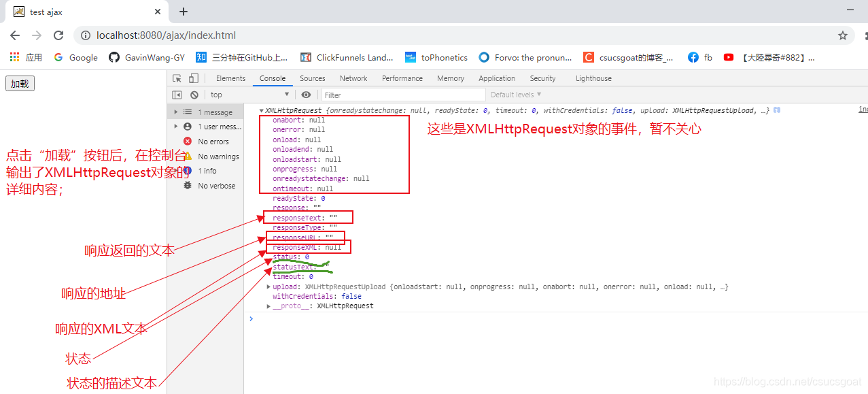The width and height of the screenshot is (868, 394).
Task: Click the 'readyState: 0' property
Action: pos(299,198)
